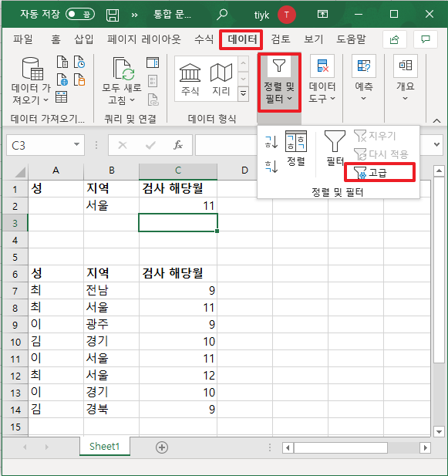Open the 모두 새로 고침 dropdown

[x=122, y=81]
